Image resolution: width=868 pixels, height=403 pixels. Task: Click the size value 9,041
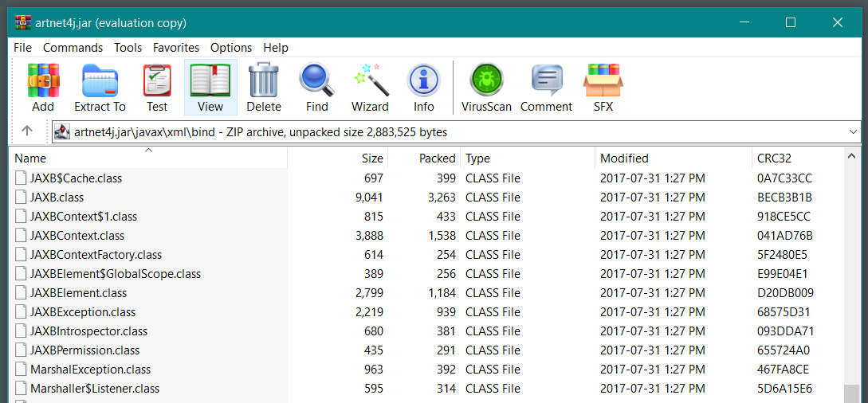(x=369, y=197)
